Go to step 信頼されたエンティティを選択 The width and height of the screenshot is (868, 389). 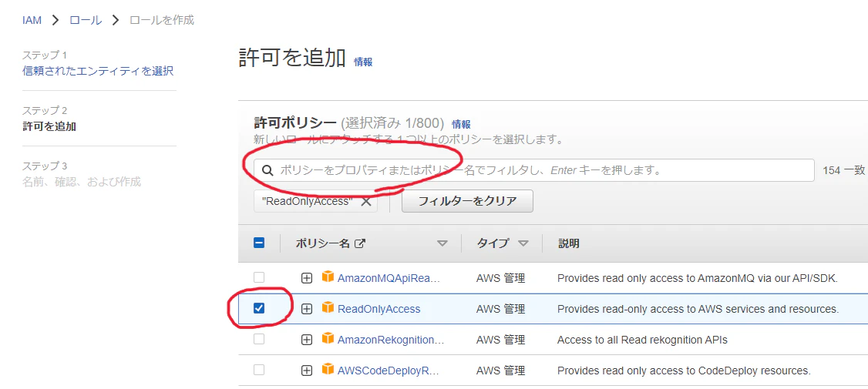[x=98, y=71]
